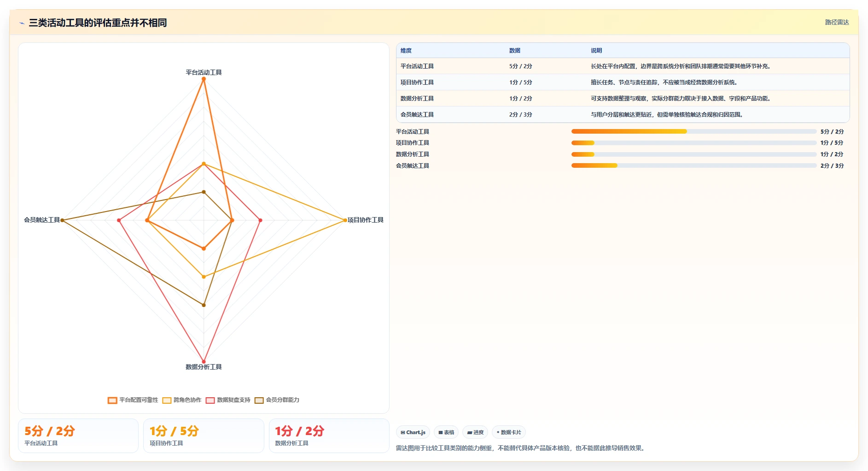This screenshot has width=868, height=471.
Task: Click the 5分 / 2分 card for 平台活动工具
Action: pyautogui.click(x=78, y=436)
